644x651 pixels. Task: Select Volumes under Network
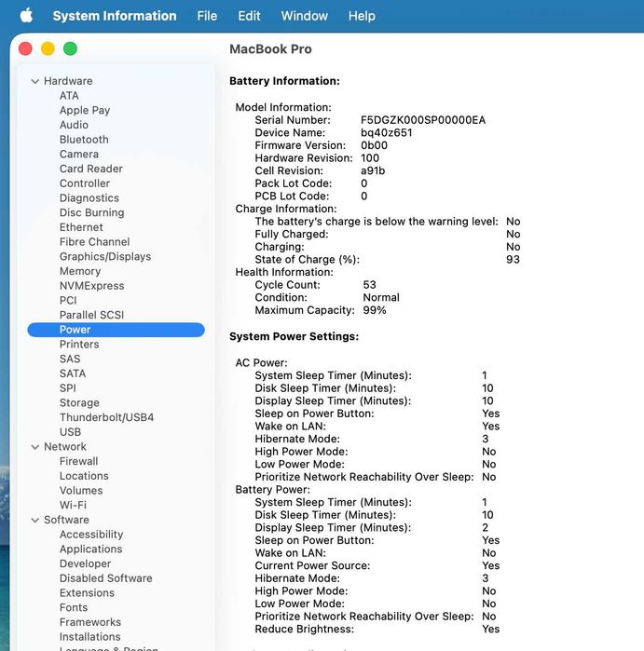(81, 490)
